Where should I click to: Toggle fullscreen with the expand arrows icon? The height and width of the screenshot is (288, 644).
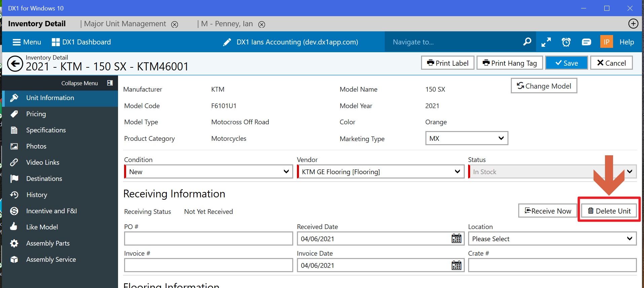tap(546, 42)
